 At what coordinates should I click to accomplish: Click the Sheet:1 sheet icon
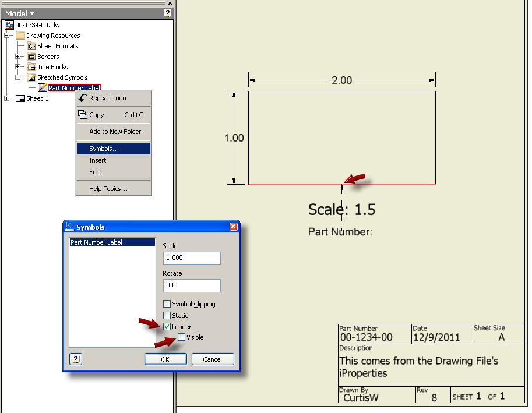tap(20, 98)
